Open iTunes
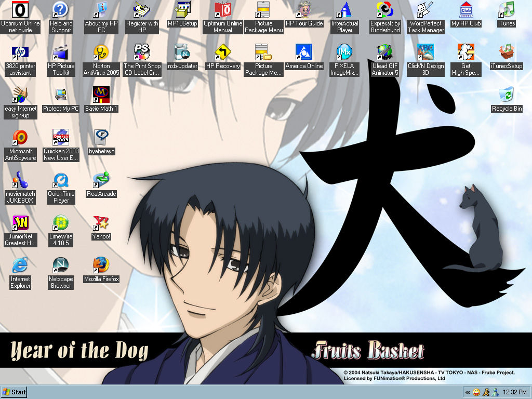Screen dimensions: 532x399 [506, 10]
